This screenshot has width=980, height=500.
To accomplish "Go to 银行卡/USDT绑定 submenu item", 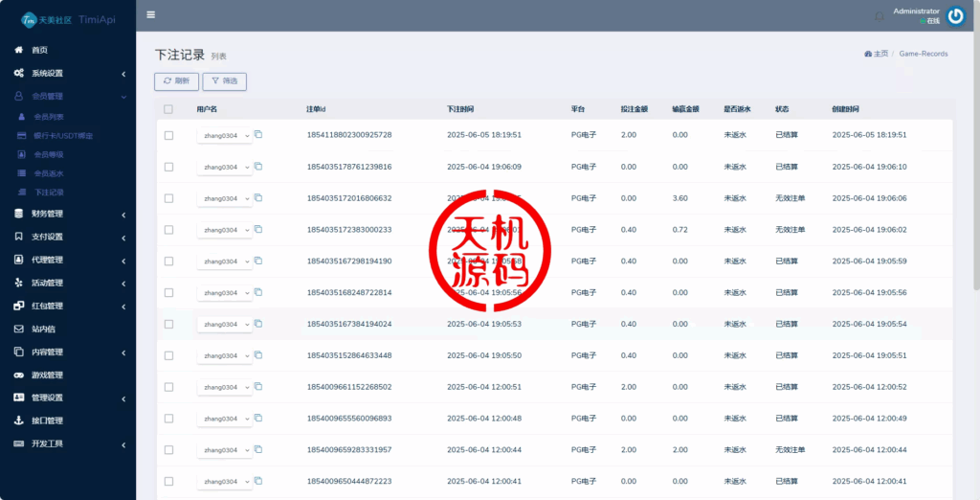I will click(63, 135).
